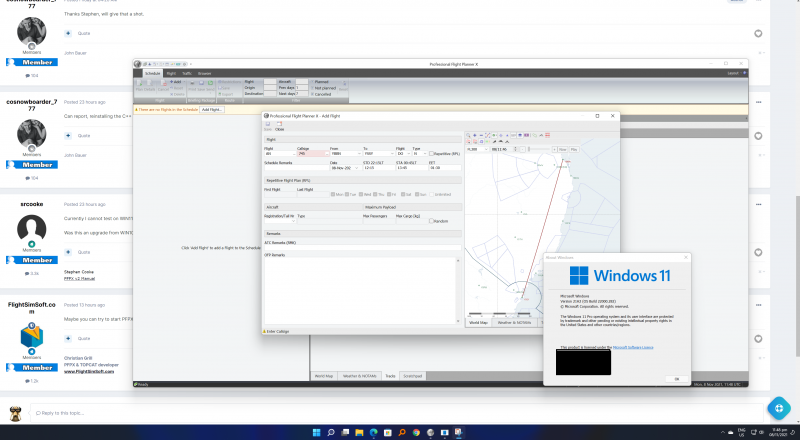Click the Save icon in Add Flight dialog
Screen dimensions: 800x440
(x=268, y=124)
